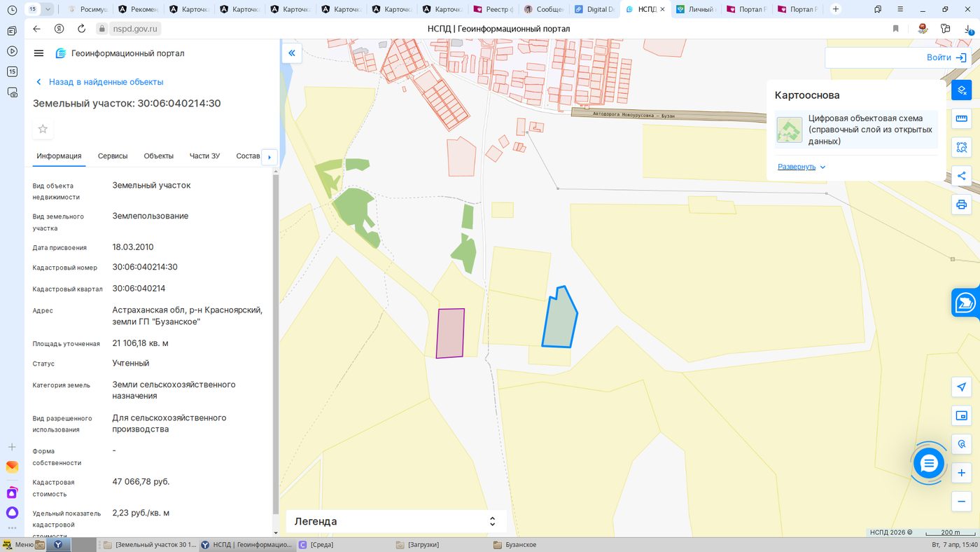Expand the Легенда panel

coord(395,521)
